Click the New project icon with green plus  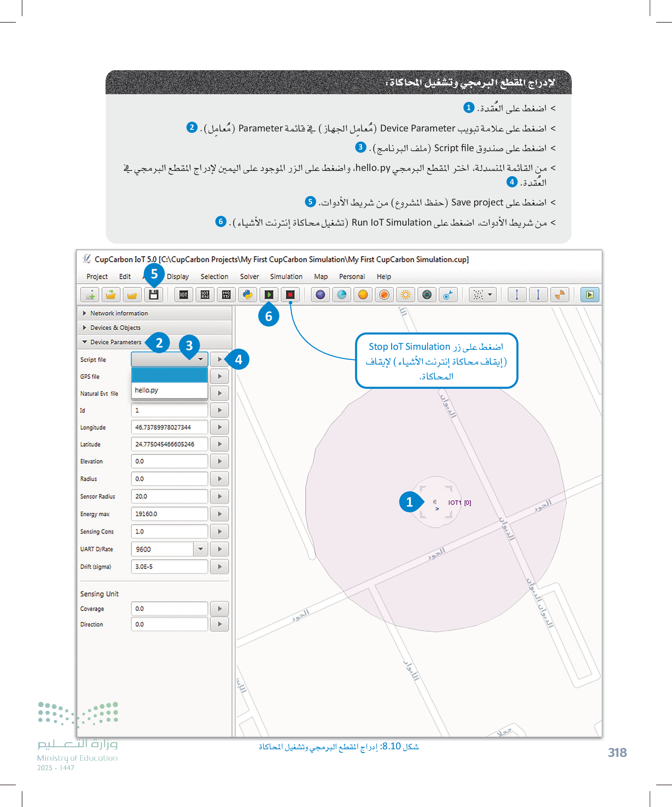tap(90, 295)
